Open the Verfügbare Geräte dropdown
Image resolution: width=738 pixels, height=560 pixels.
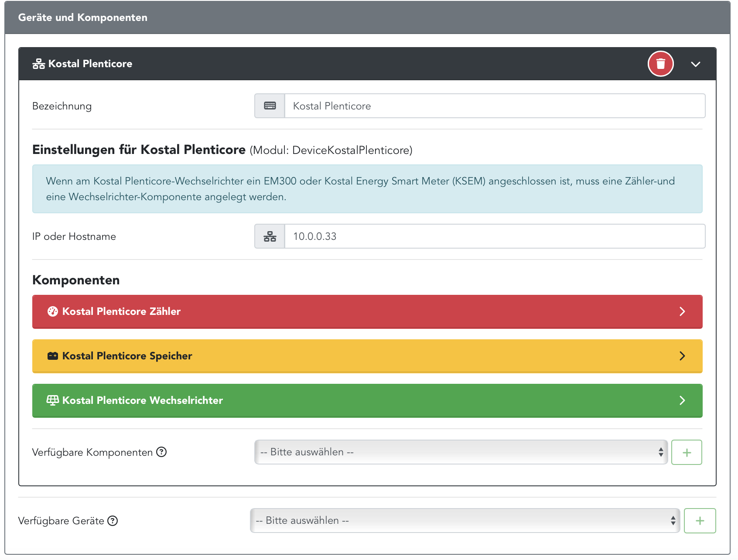click(465, 520)
